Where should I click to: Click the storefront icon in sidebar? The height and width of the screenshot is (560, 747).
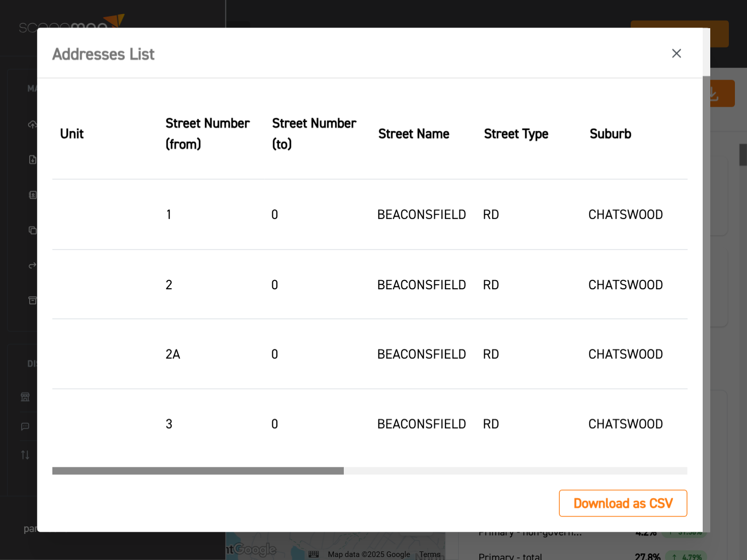coord(25,397)
